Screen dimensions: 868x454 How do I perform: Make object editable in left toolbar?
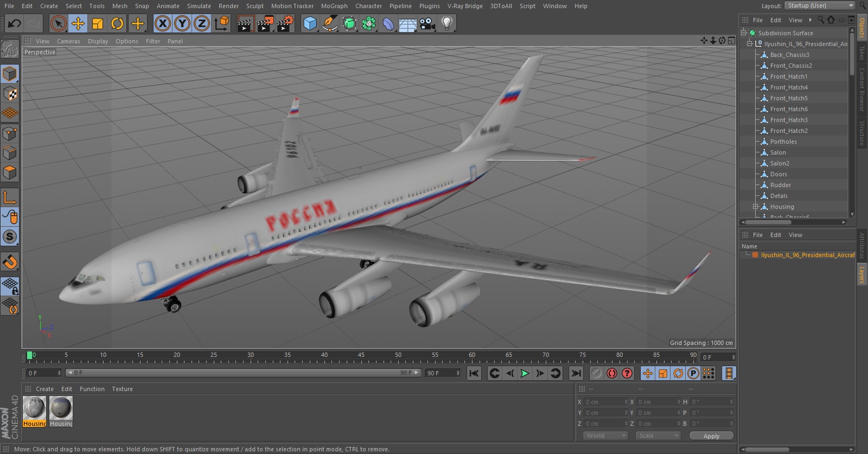click(10, 49)
